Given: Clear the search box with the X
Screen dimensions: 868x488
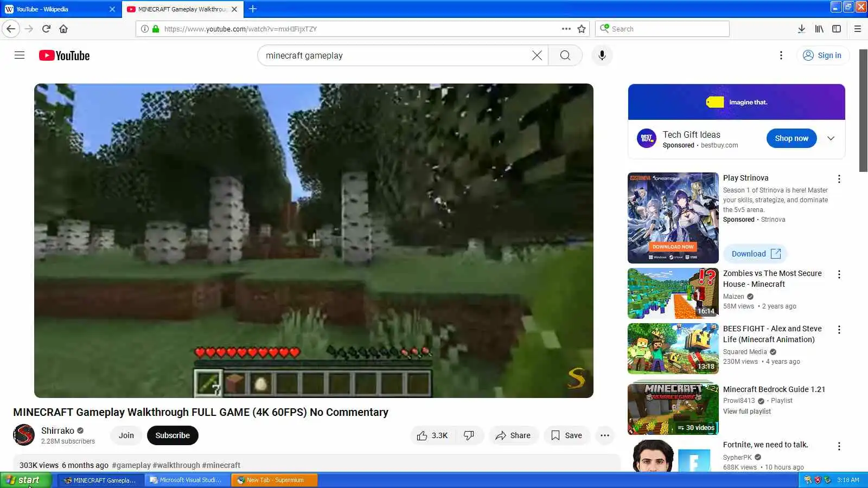Looking at the screenshot, I should point(537,55).
